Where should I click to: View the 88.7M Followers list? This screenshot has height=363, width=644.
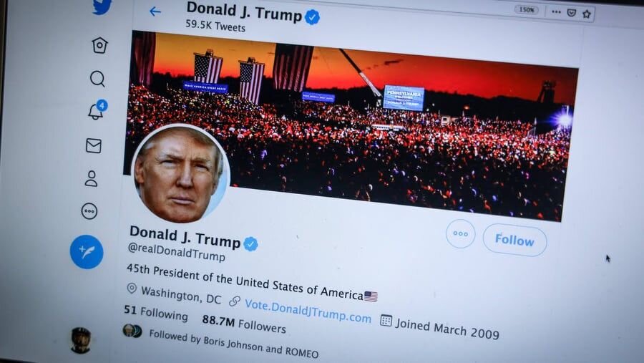pos(244,324)
